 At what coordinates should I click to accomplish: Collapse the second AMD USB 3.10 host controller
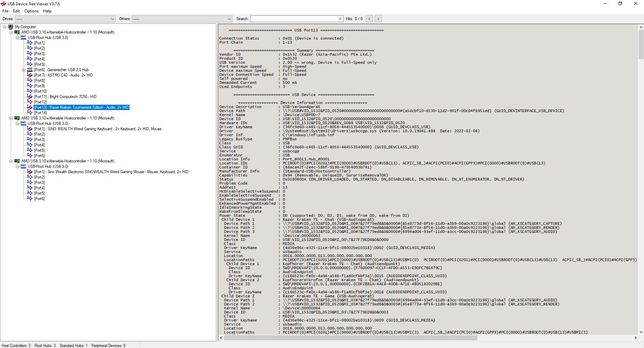tap(11, 118)
